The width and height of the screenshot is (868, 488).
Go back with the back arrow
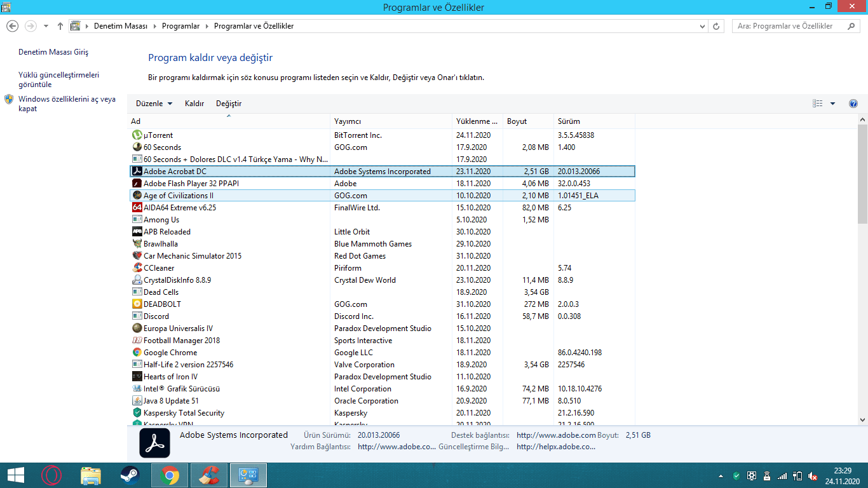click(12, 26)
